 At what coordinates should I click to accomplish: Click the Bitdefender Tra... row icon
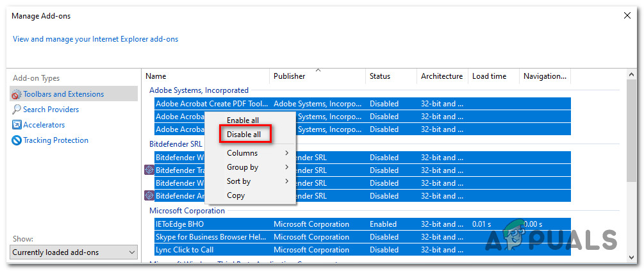pyautogui.click(x=149, y=170)
